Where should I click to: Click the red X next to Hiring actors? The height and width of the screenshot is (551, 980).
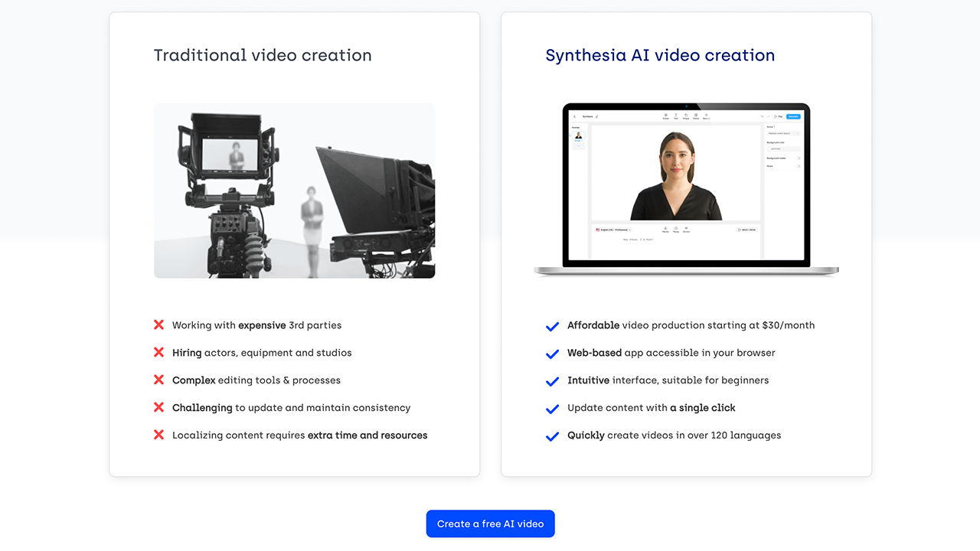pos(158,353)
